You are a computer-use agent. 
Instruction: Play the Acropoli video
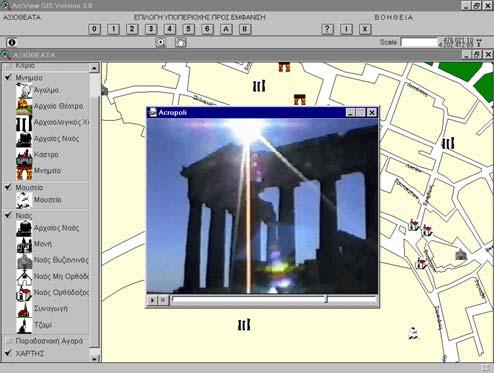[152, 300]
